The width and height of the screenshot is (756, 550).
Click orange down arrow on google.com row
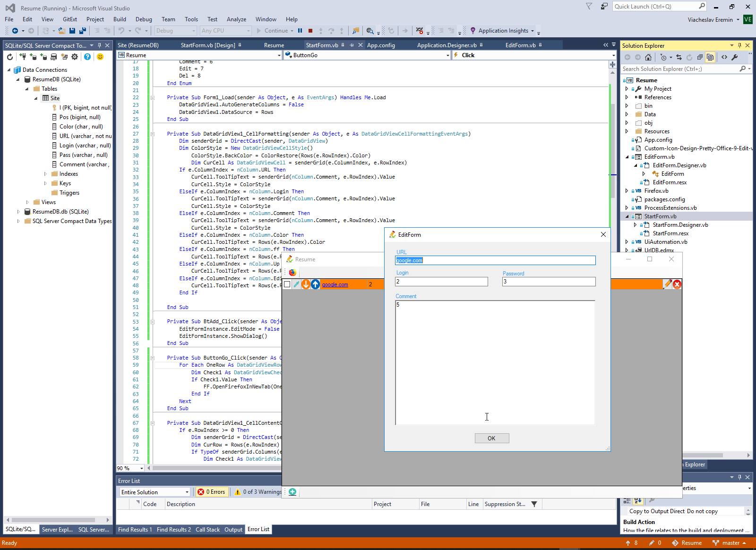point(306,284)
